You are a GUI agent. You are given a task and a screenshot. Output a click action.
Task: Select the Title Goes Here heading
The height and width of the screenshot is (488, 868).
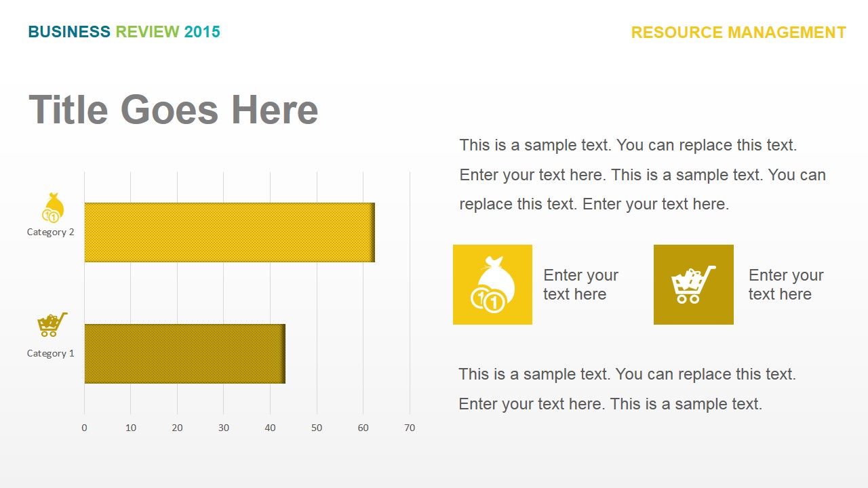point(174,109)
